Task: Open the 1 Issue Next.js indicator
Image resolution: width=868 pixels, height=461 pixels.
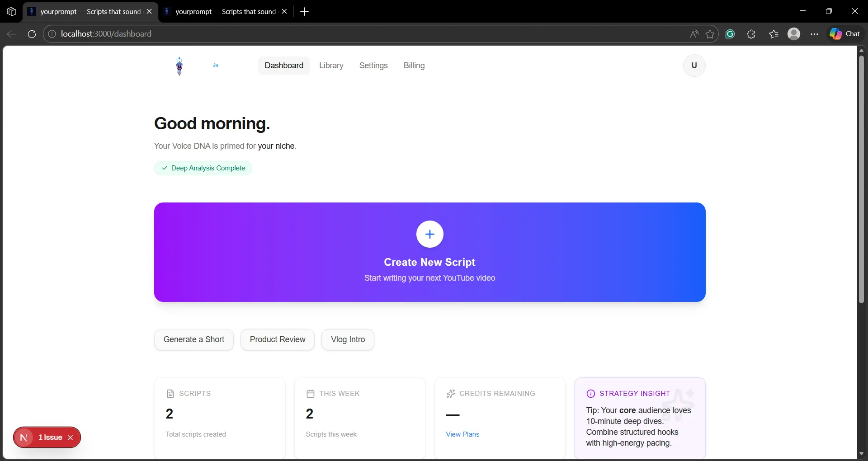Action: pyautogui.click(x=50, y=437)
